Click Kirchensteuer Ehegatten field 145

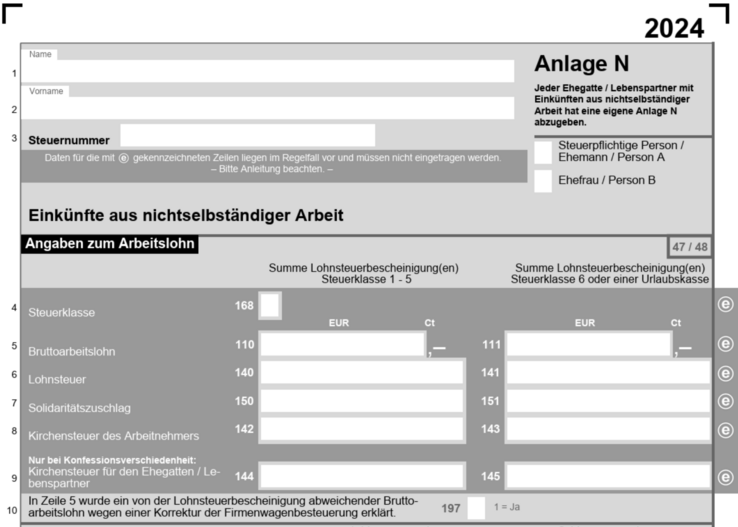(x=608, y=476)
